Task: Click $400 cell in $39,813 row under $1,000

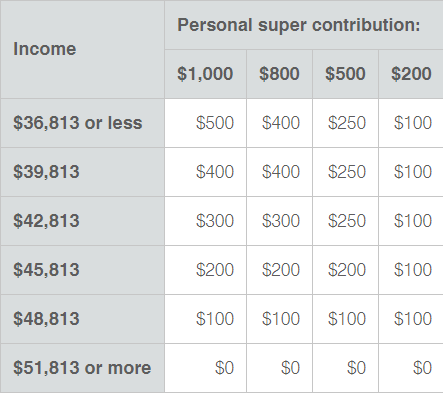Action: point(205,172)
